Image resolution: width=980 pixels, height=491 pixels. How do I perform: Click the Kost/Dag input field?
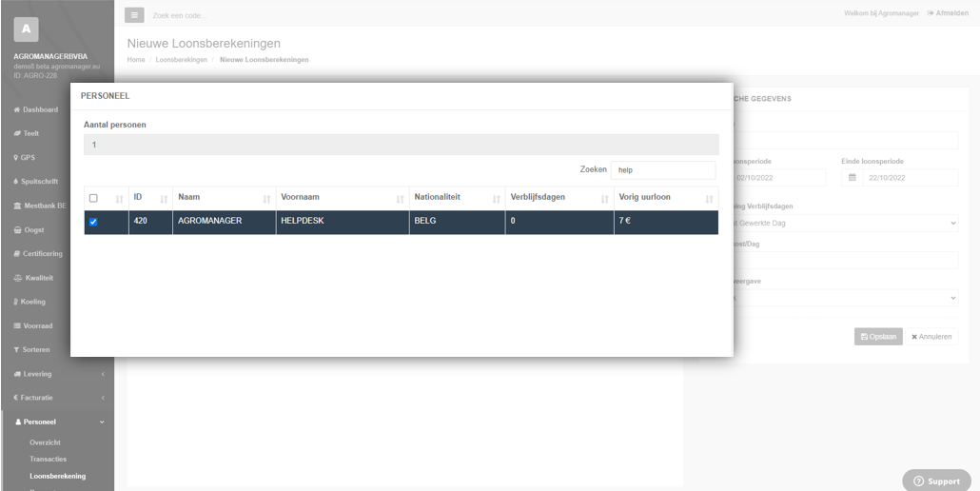pos(846,261)
